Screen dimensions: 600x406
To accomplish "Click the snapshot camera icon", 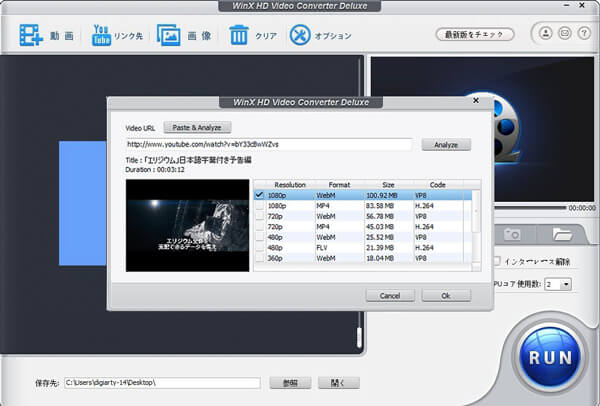I will pos(512,234).
